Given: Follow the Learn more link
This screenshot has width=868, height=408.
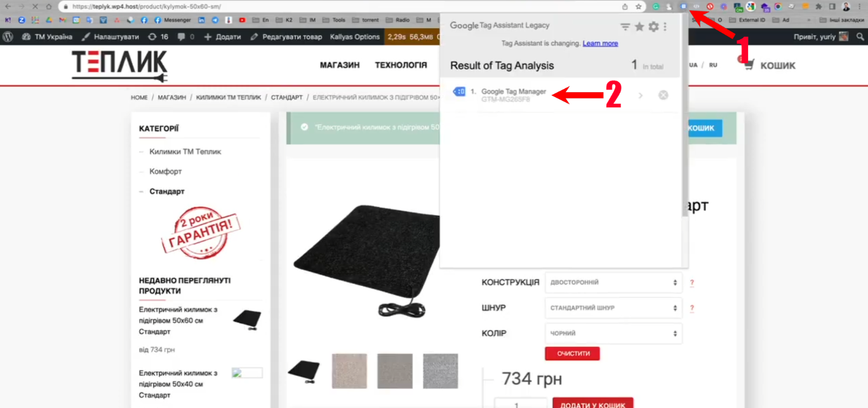Looking at the screenshot, I should (600, 43).
